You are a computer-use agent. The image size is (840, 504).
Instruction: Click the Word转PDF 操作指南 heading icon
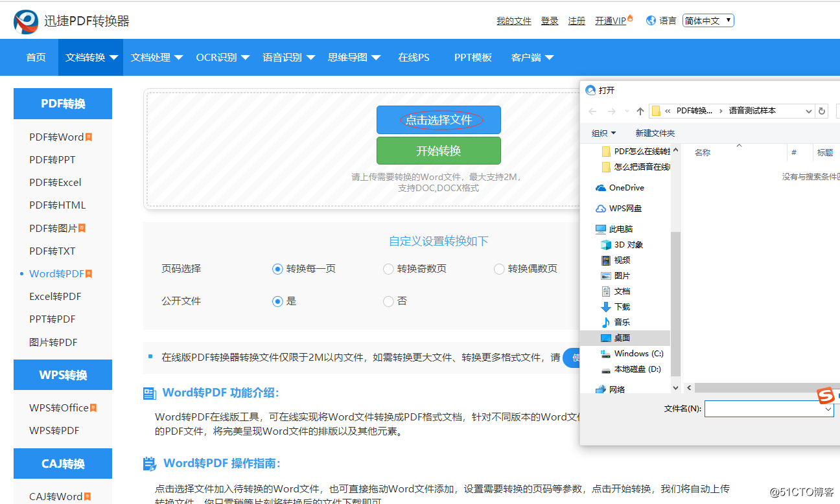(150, 463)
